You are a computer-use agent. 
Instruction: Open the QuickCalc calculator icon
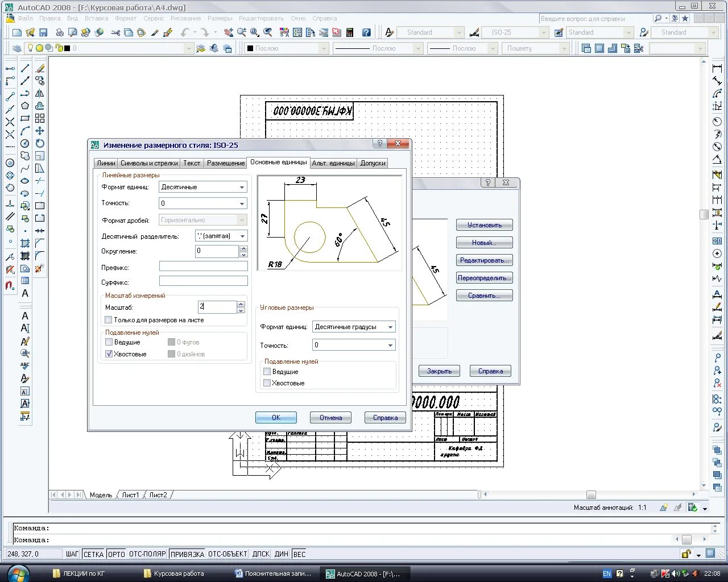[x=350, y=32]
